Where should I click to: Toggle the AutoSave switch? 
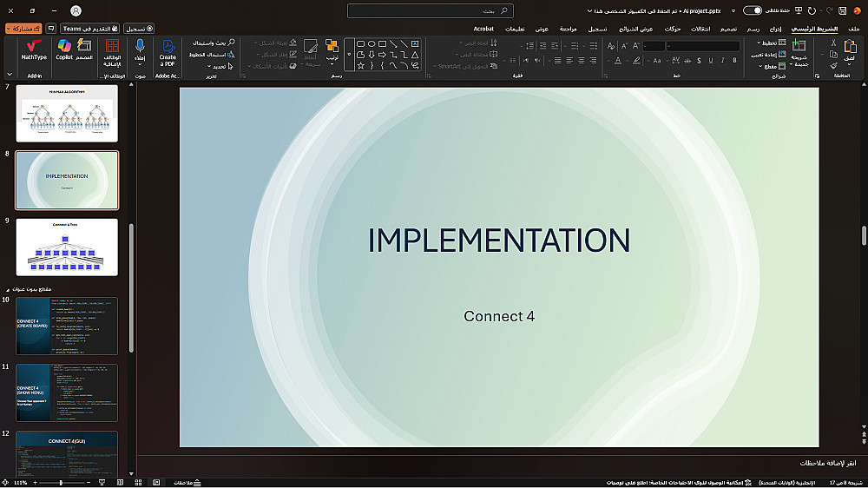coord(753,10)
